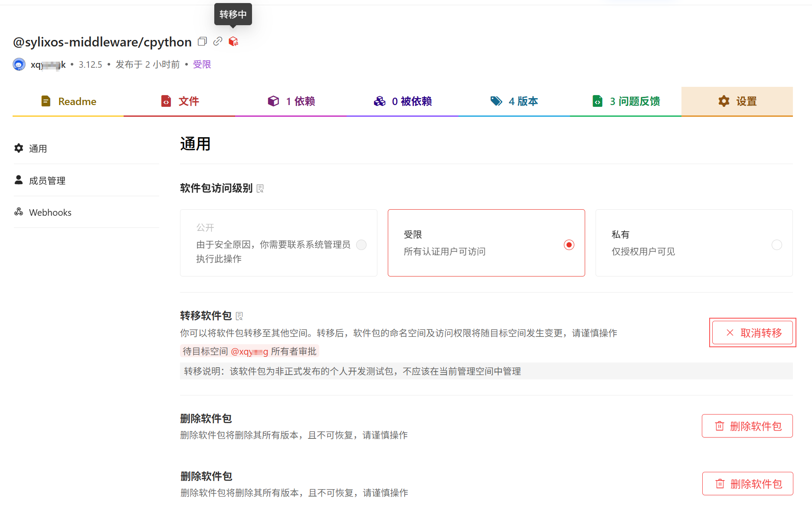Screen dimensions: 812x507
Task: Click the 取消转移 button
Action: (752, 333)
